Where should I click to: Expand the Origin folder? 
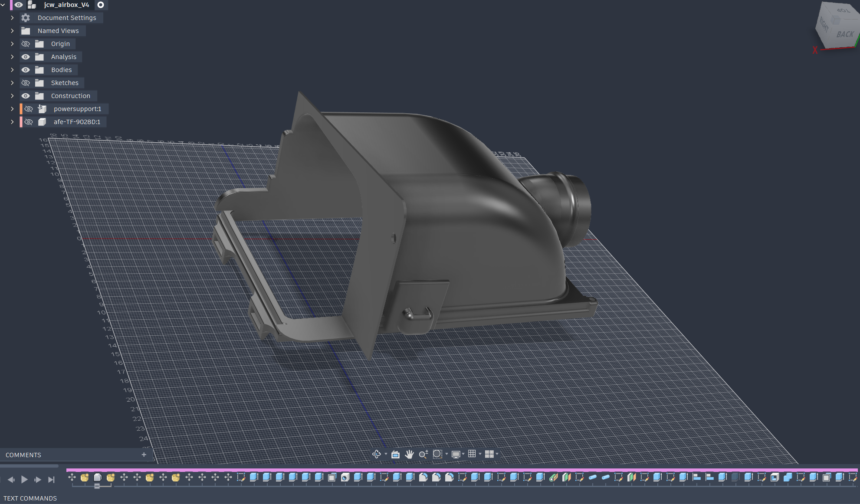coord(12,44)
